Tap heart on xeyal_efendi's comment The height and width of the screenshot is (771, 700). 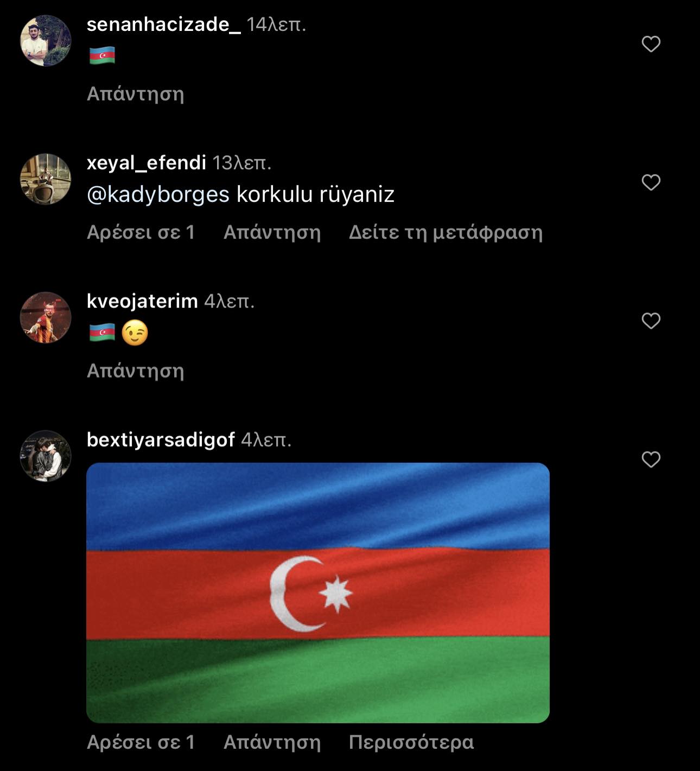(651, 182)
